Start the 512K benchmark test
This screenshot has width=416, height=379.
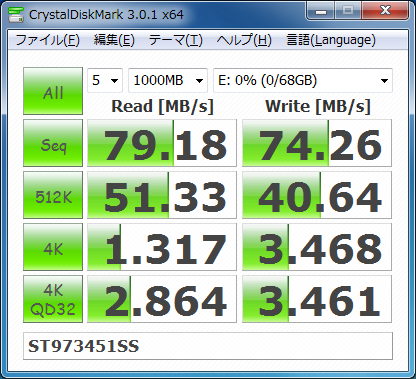53,195
